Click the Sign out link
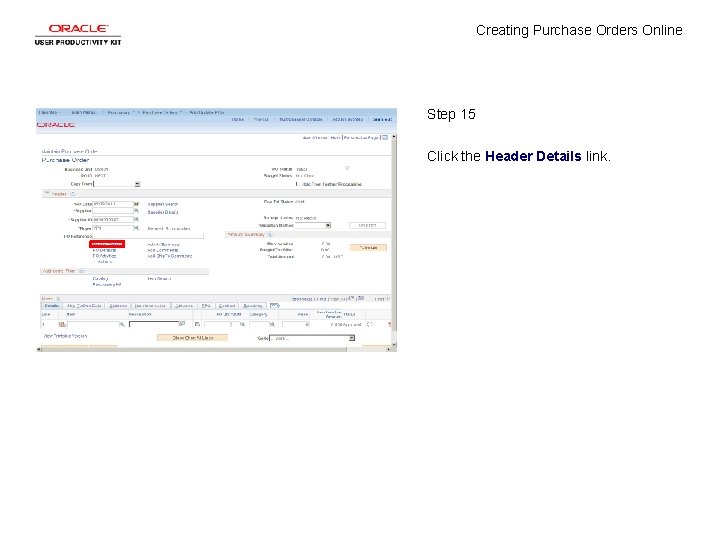720x540 pixels. tap(382, 119)
